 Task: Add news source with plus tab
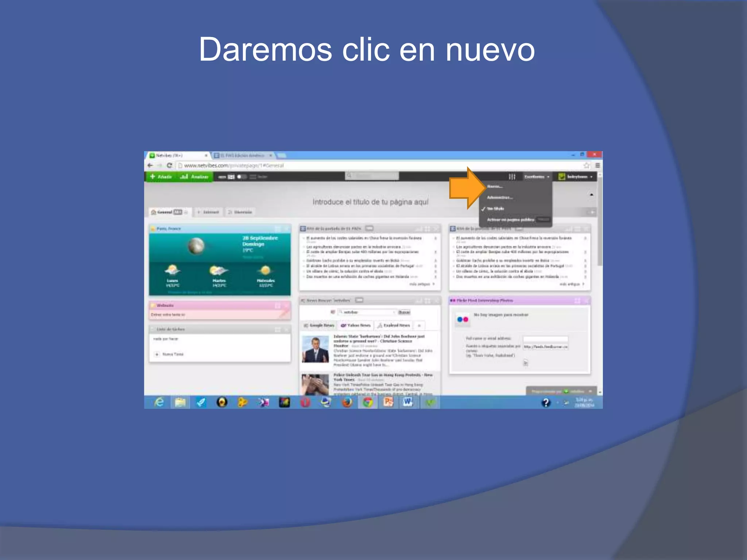(419, 326)
